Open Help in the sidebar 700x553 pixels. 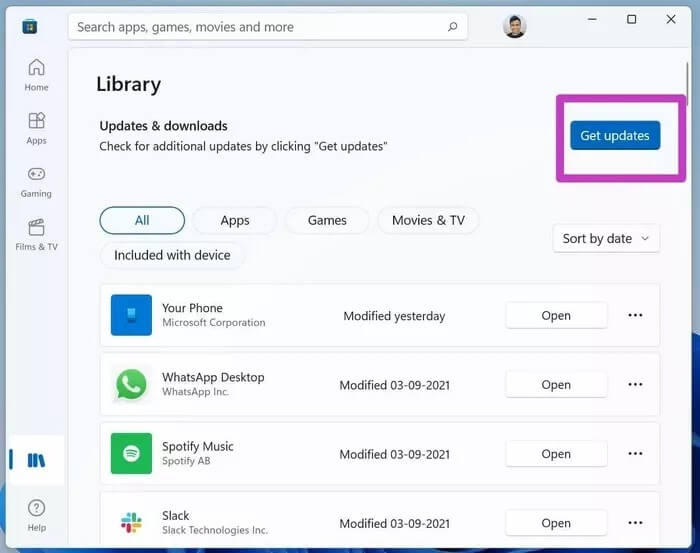tap(36, 516)
